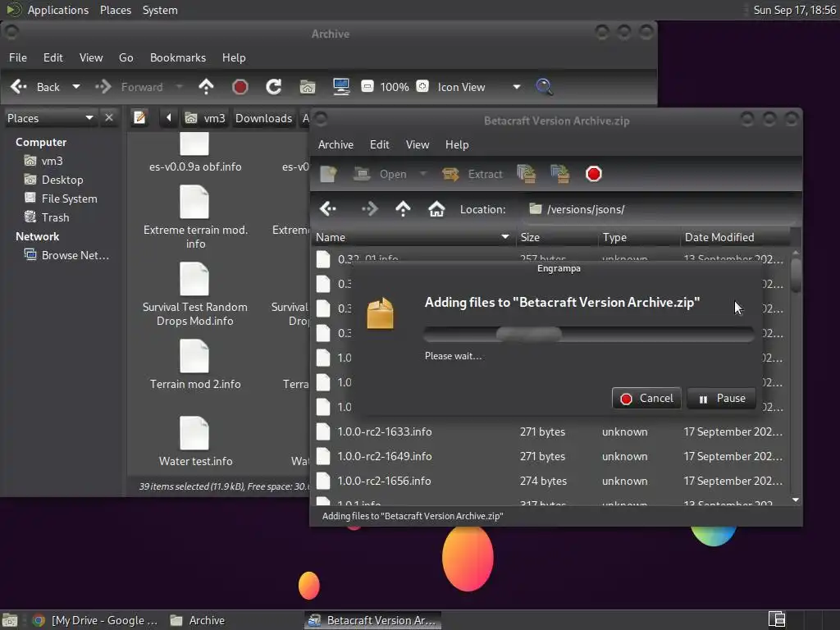Select 1.0.0-rc2-1633.info row
Image resolution: width=840 pixels, height=630 pixels.
550,431
